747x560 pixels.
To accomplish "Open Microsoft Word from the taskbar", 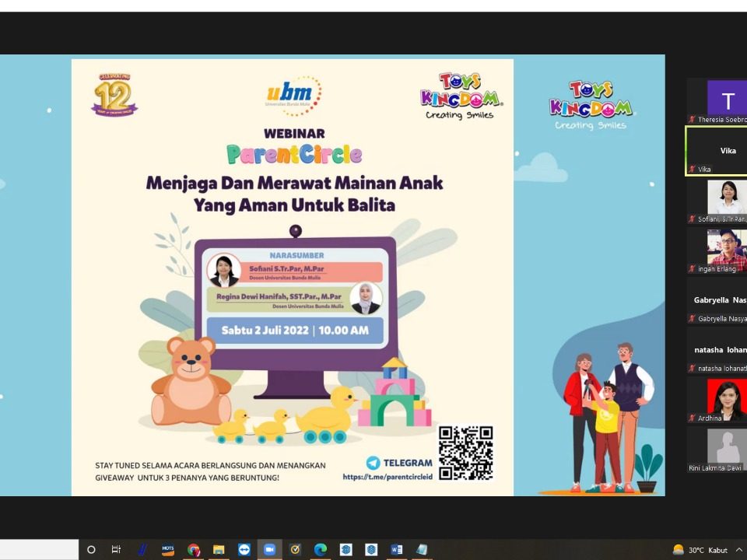I will tap(396, 550).
